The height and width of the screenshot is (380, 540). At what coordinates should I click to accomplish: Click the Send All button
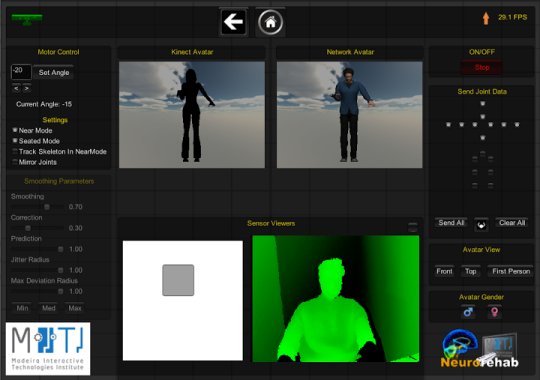(x=451, y=223)
